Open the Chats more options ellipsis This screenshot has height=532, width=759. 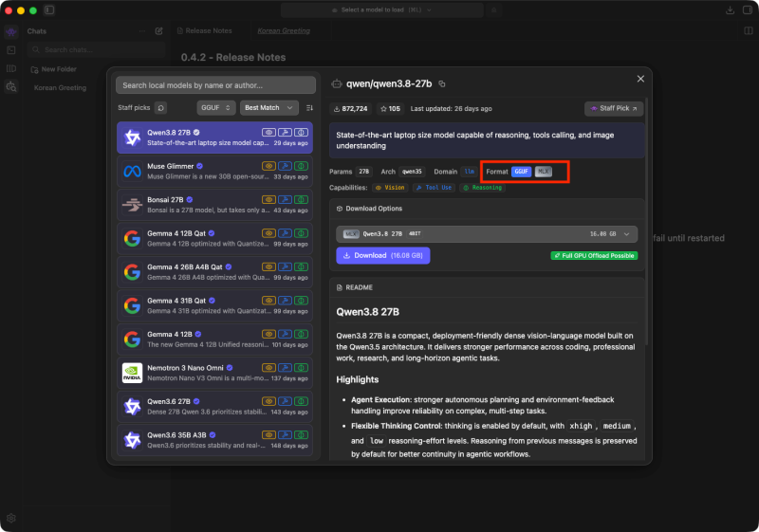coord(141,31)
